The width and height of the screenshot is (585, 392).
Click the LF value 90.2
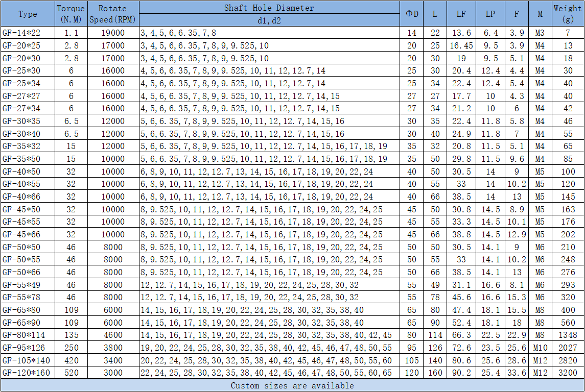(x=461, y=373)
